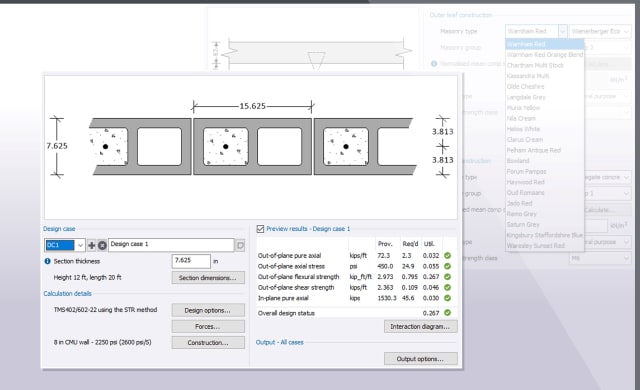Screen dimensions: 640x390
Task: Click the notes icon beside Design case 1 field
Action: coord(240,245)
